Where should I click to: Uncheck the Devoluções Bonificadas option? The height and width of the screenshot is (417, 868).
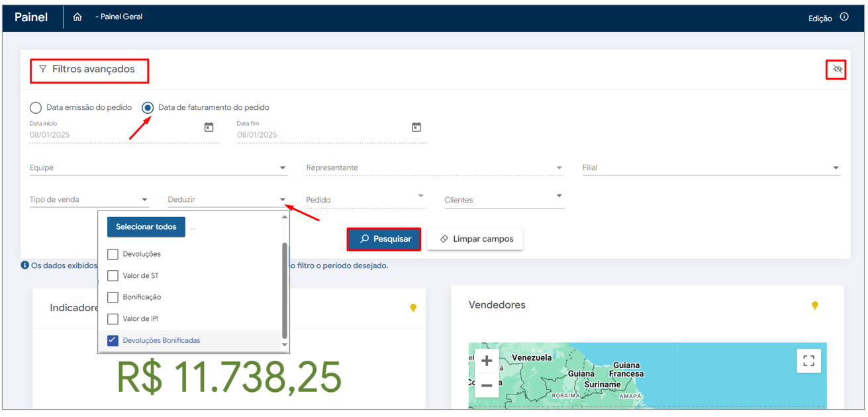pyautogui.click(x=113, y=340)
